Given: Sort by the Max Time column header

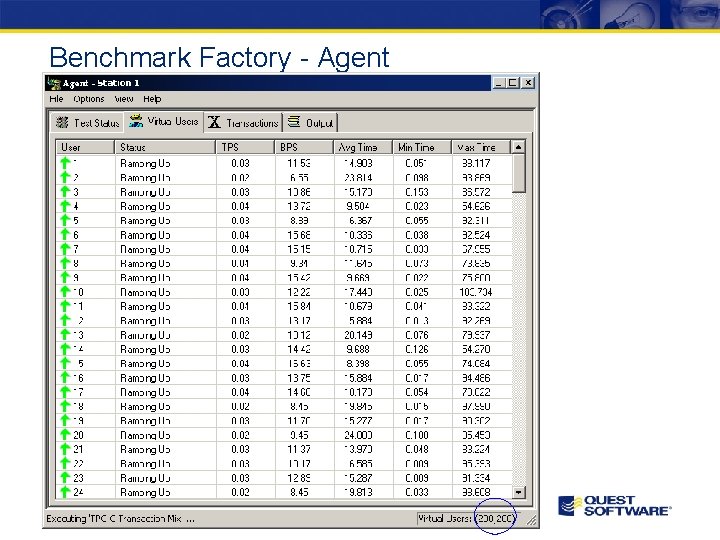Looking at the screenshot, I should (481, 147).
